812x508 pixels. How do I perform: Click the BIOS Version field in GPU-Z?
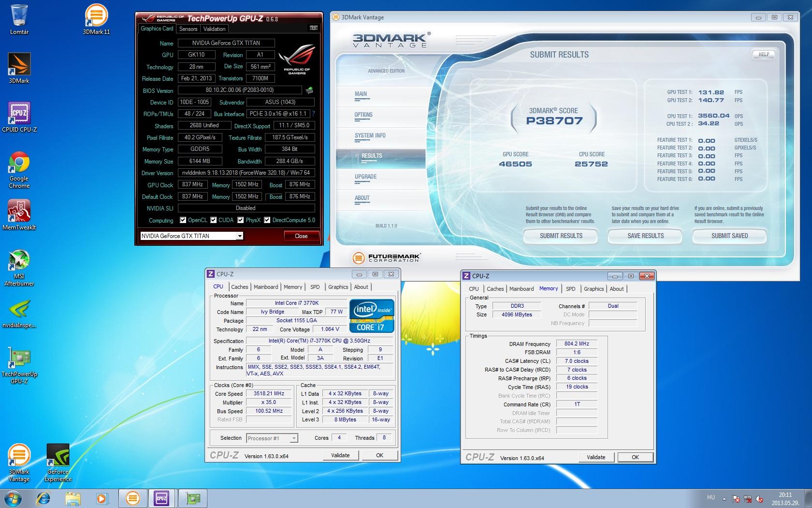pyautogui.click(x=240, y=90)
